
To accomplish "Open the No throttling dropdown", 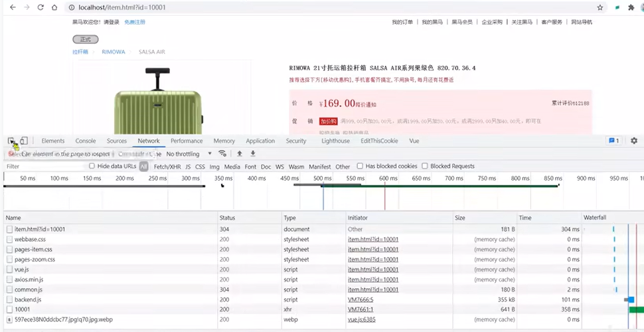I will (x=189, y=153).
